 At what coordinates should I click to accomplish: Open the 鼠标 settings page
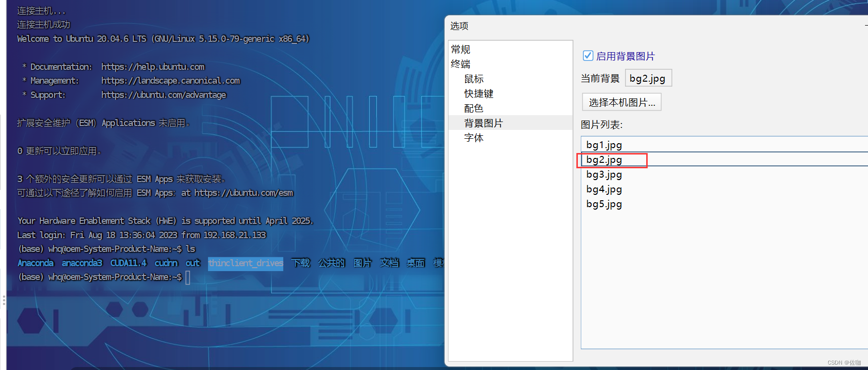(x=474, y=79)
